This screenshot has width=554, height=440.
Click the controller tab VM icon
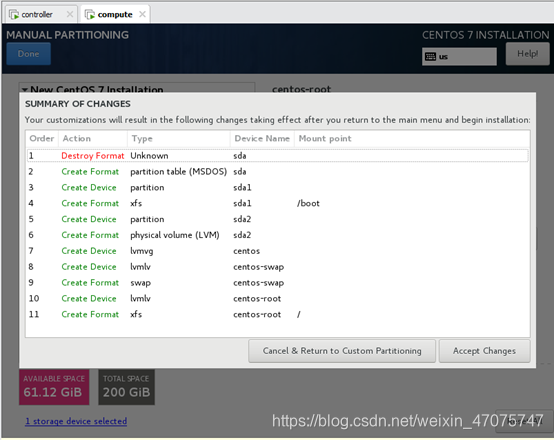[14, 14]
